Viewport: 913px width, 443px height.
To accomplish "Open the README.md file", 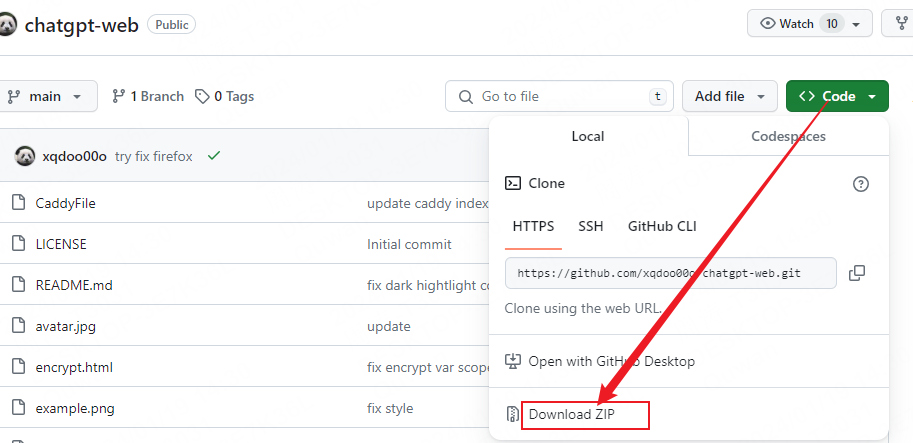I will [74, 285].
